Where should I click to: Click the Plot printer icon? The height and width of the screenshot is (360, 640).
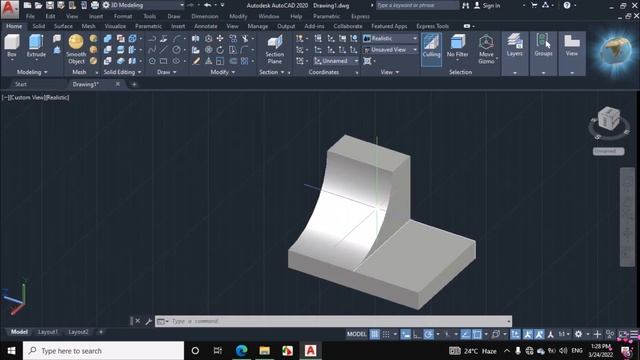click(x=95, y=5)
